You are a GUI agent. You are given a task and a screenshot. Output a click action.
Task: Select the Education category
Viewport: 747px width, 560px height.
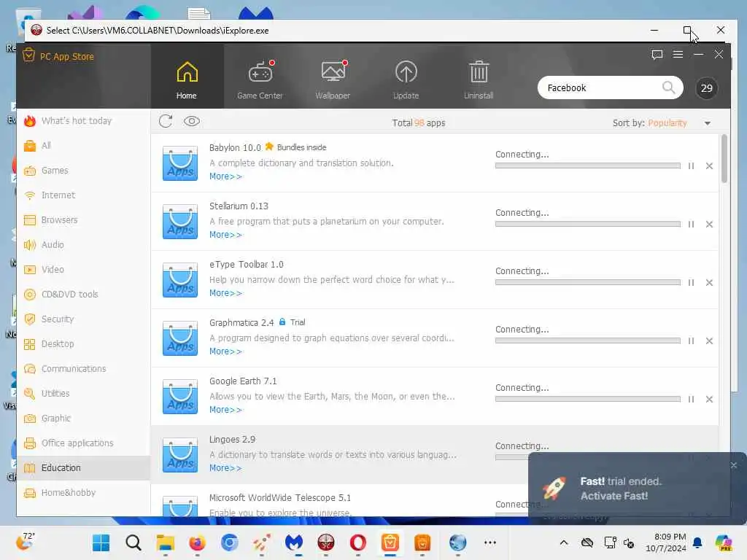click(83, 467)
